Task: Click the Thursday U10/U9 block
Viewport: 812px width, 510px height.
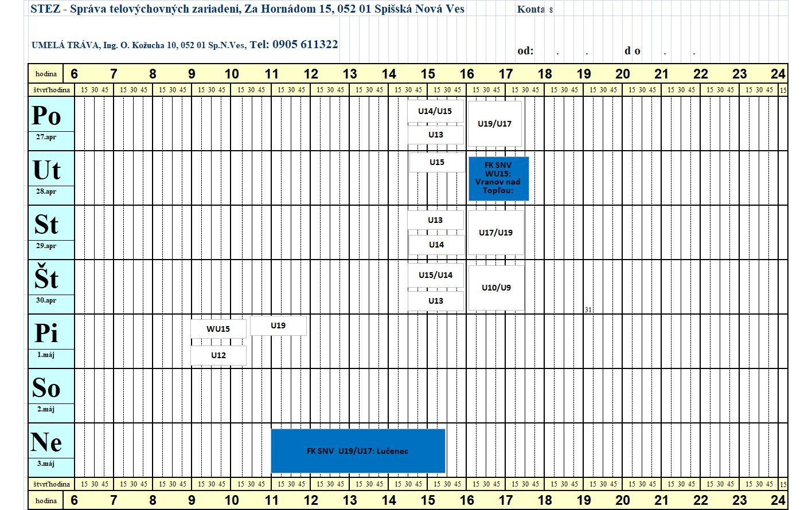Action: [x=496, y=288]
